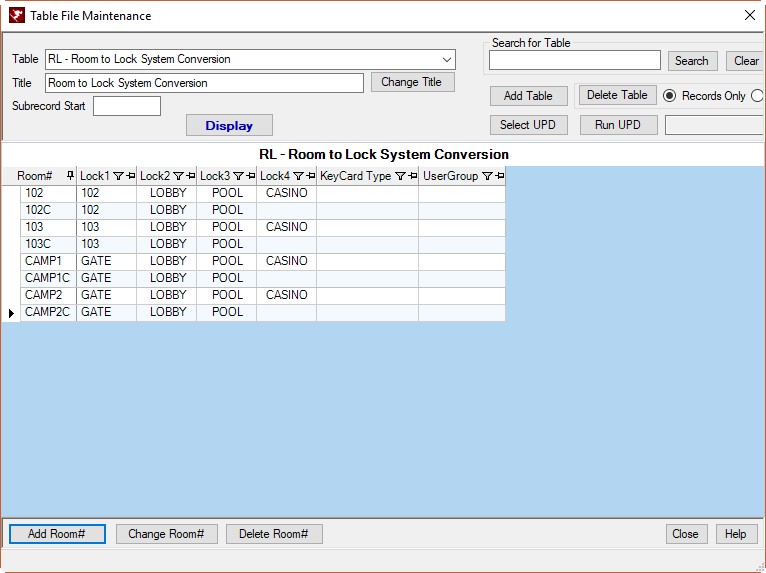This screenshot has height=573, width=766.
Task: Click the UserGroup cell in 103 row
Action: coord(462,227)
